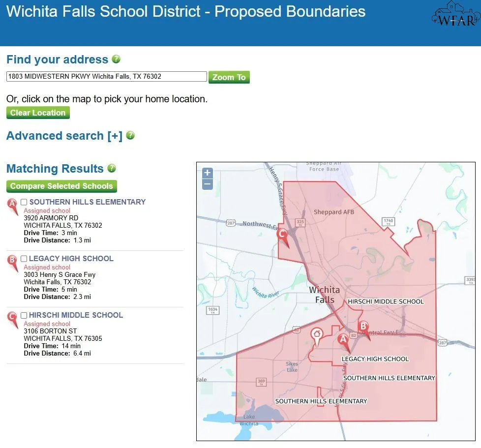The height and width of the screenshot is (448, 481).
Task: Open the help icon next to Advanced search
Action: point(130,135)
